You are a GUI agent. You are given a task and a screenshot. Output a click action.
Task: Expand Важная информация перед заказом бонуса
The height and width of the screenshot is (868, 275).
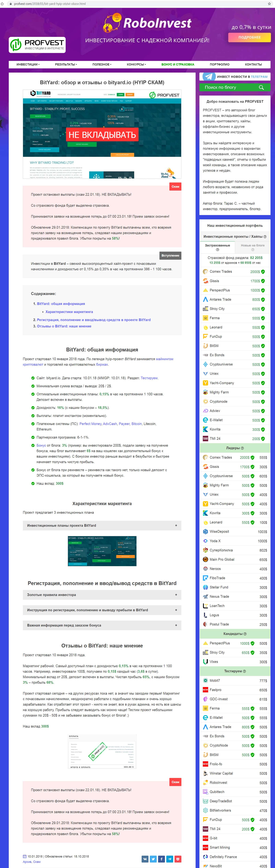pos(102,625)
